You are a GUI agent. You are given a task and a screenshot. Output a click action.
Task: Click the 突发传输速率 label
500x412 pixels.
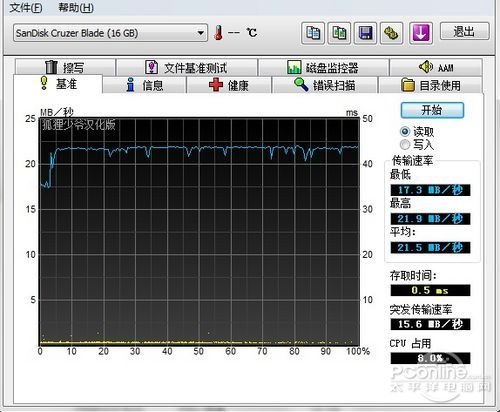(421, 309)
